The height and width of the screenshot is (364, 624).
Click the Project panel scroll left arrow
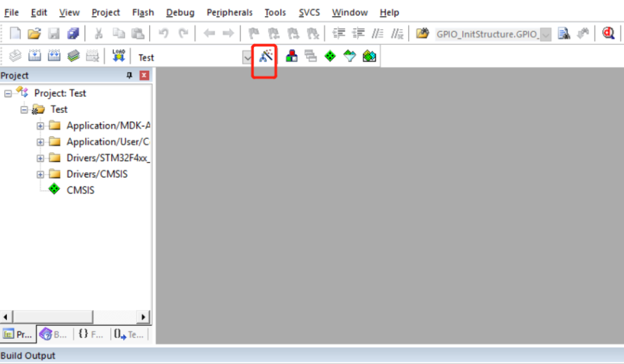[6, 317]
